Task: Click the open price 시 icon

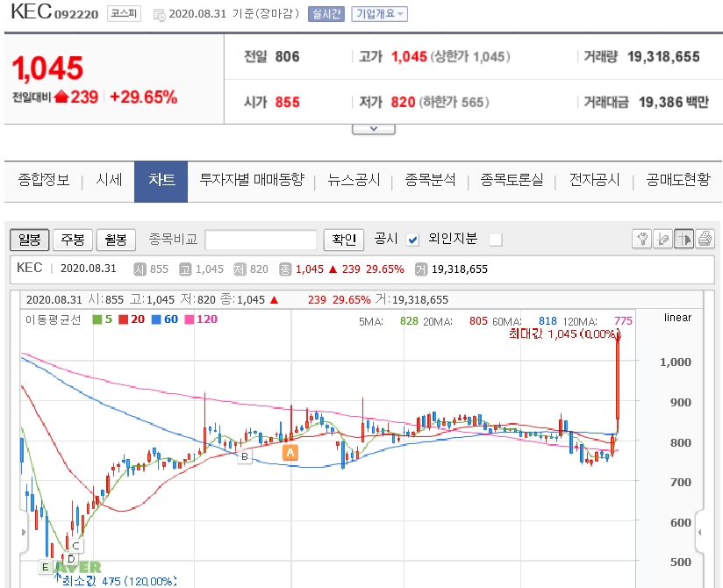Action: point(140,269)
